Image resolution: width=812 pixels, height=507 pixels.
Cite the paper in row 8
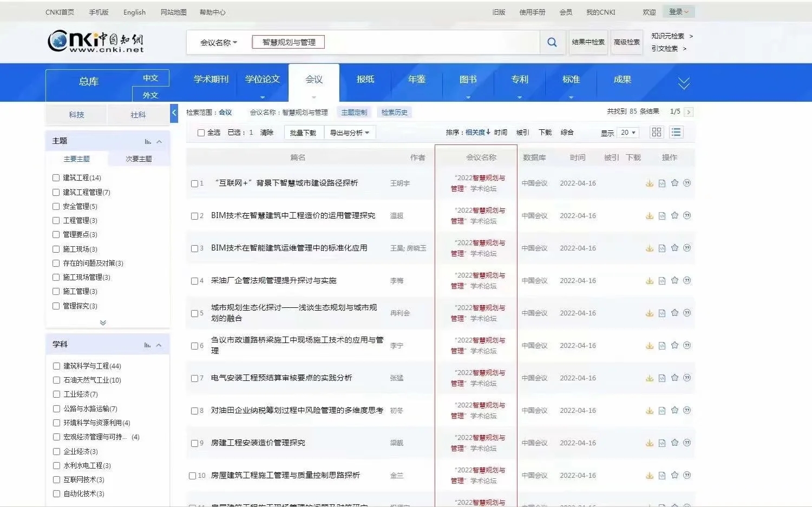[687, 410]
